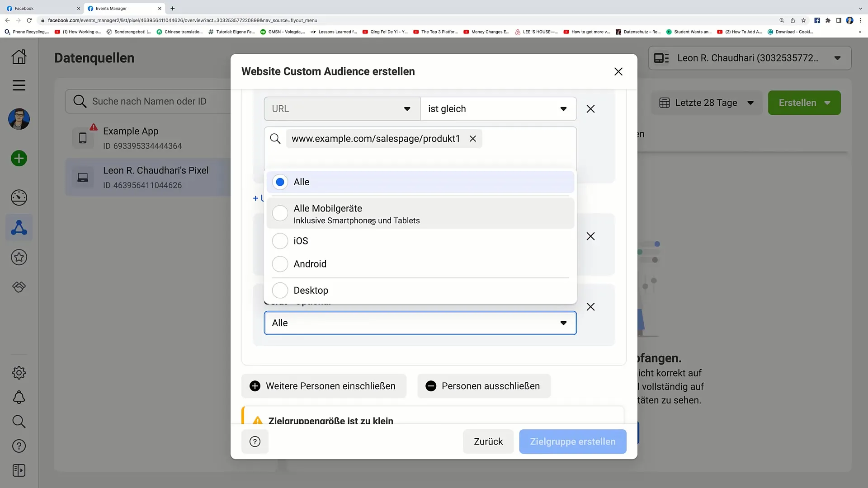Click Personen ausschließen

click(484, 386)
